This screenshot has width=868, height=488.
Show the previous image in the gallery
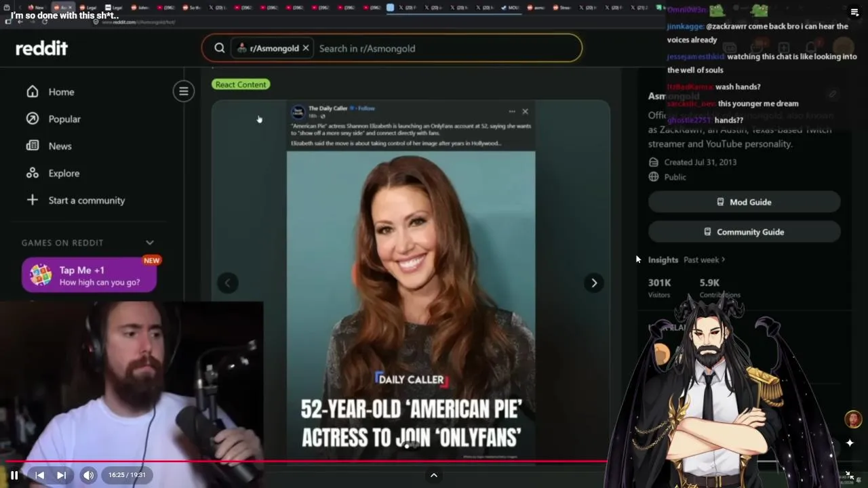coord(228,283)
